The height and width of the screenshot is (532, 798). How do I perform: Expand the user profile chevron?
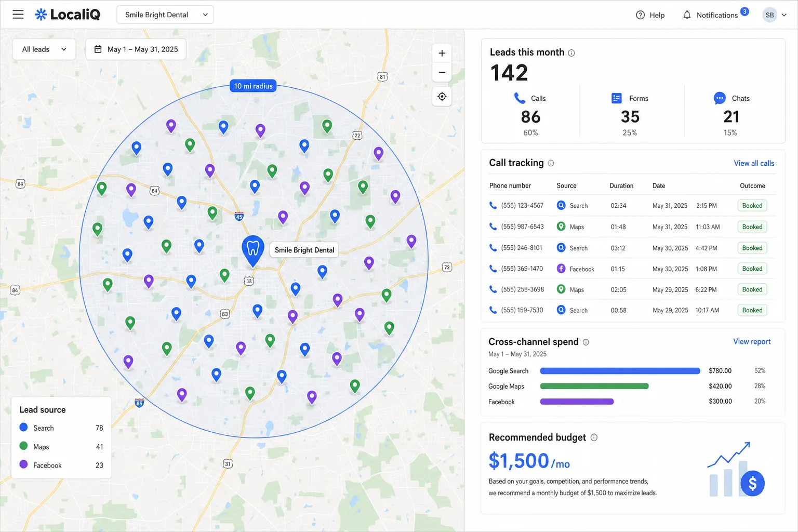tap(784, 15)
